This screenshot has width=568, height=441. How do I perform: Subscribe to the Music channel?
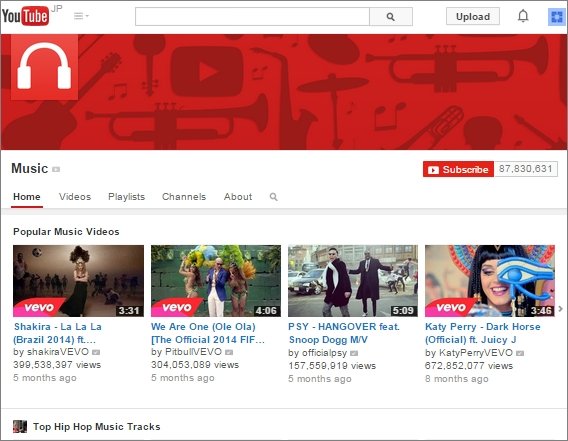click(x=458, y=169)
